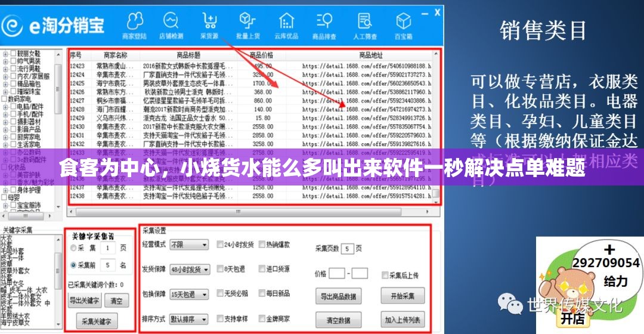
Task: Select the 宝宝服饰 tree item
Action: tap(29, 205)
